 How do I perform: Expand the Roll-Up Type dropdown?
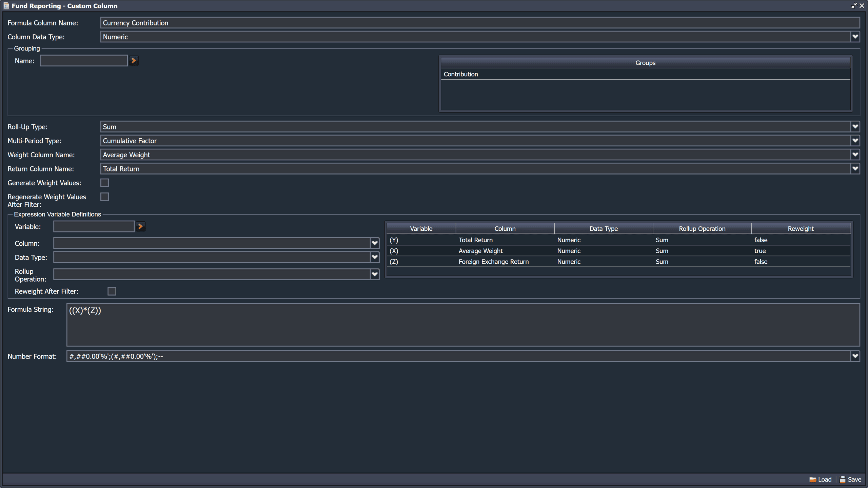click(855, 127)
